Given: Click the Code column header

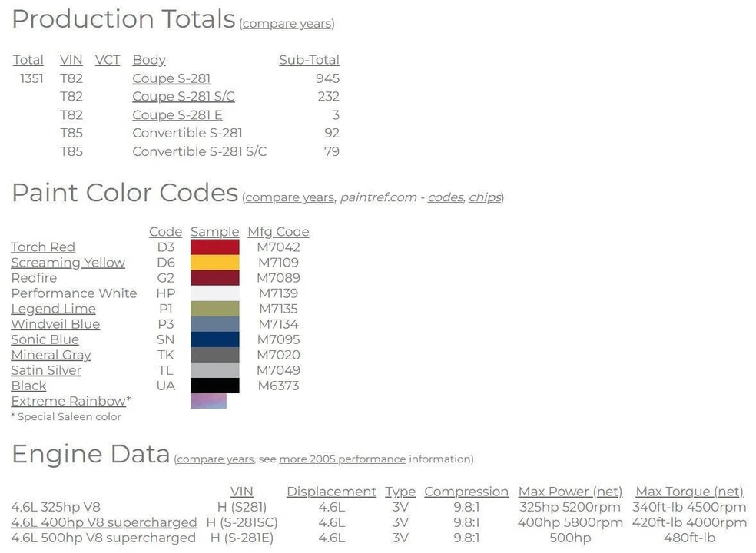Looking at the screenshot, I should point(165,231).
